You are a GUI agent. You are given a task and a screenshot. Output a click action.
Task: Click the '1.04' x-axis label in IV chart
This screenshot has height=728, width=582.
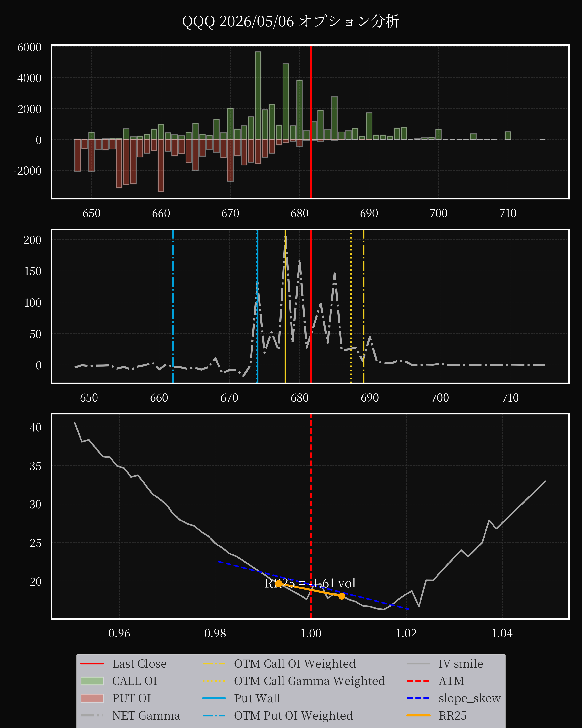tap(502, 633)
